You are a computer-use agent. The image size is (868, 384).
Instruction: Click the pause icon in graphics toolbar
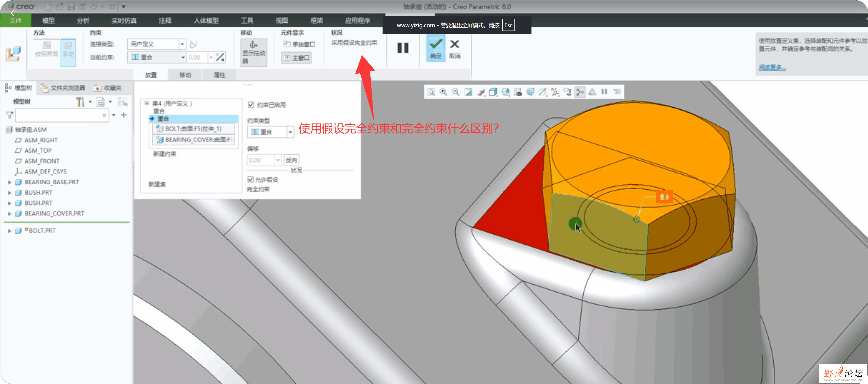[605, 92]
